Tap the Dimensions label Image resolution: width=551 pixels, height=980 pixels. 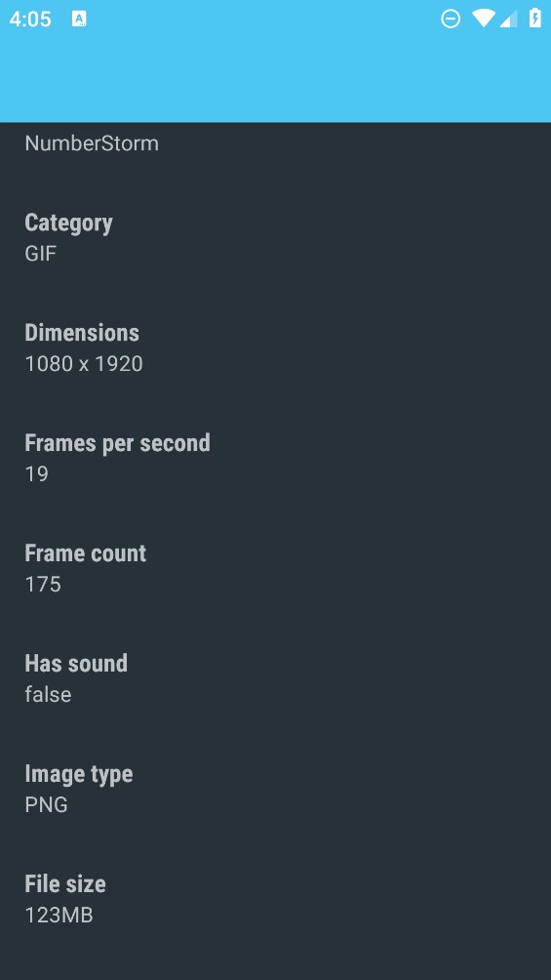[82, 333]
